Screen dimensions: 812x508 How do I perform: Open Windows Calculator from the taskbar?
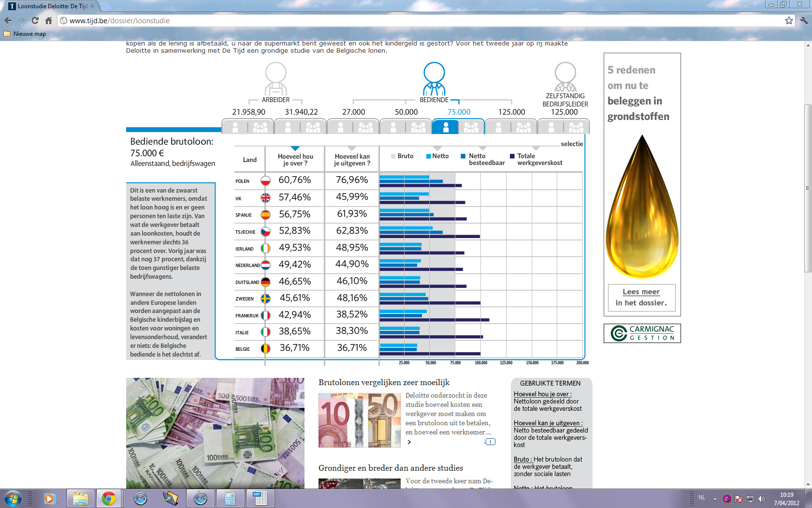pos(230,498)
